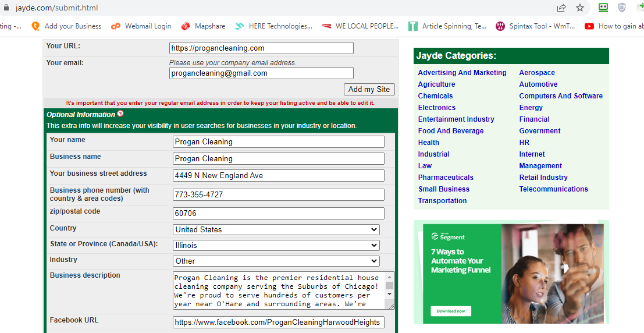Click description scrollbar down arrow
Image resolution: width=644 pixels, height=333 pixels.
390,295
